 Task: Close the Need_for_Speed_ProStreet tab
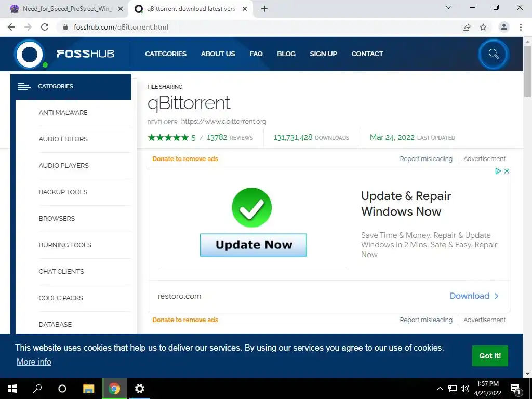coord(121,9)
